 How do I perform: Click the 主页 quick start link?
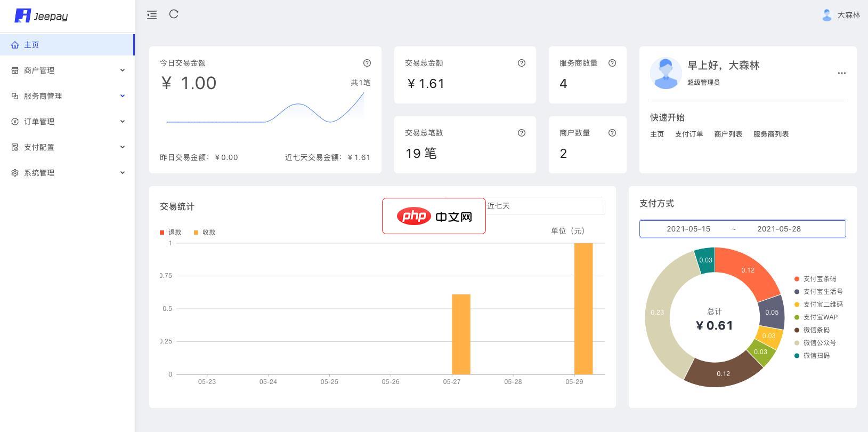tap(657, 134)
